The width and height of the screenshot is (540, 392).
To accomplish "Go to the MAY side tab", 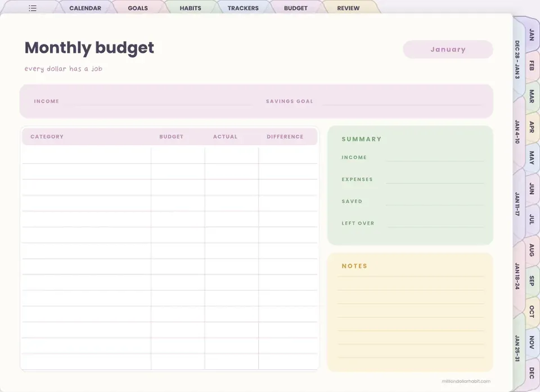I will click(532, 157).
